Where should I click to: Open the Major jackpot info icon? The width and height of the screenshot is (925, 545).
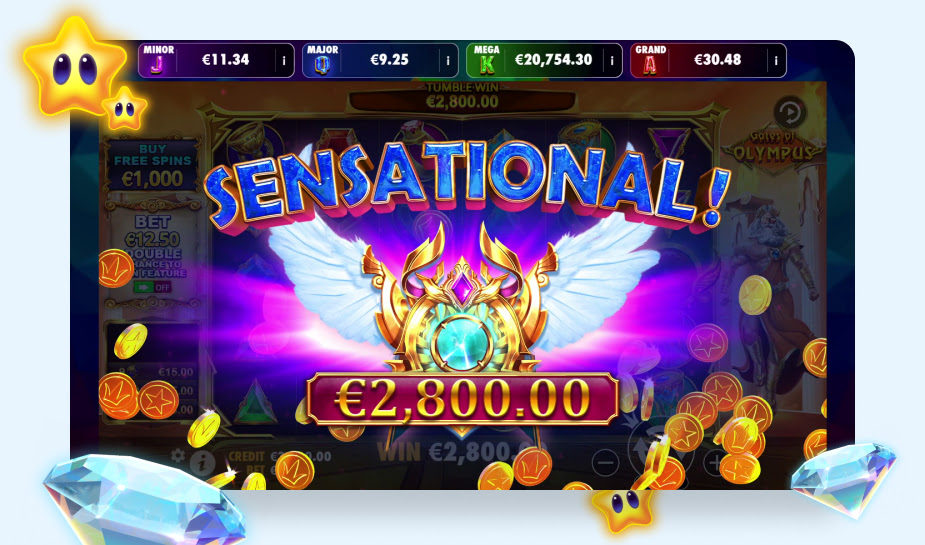(448, 60)
